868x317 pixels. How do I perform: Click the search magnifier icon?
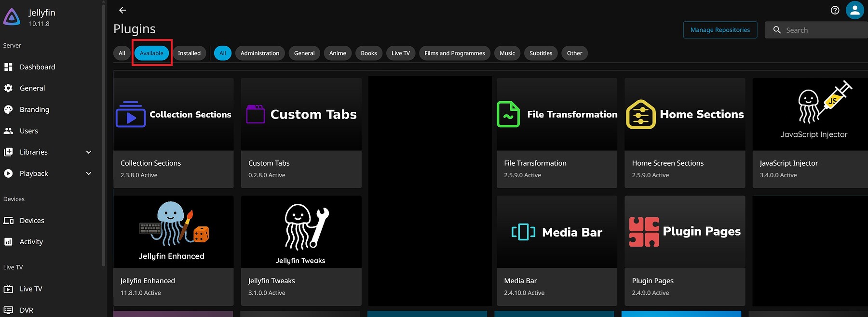(777, 30)
